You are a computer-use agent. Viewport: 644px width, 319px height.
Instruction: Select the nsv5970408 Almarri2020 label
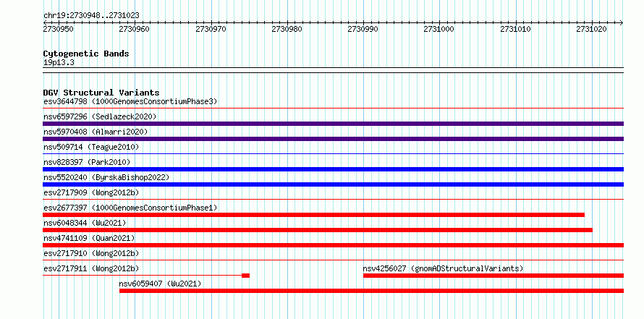(x=96, y=132)
